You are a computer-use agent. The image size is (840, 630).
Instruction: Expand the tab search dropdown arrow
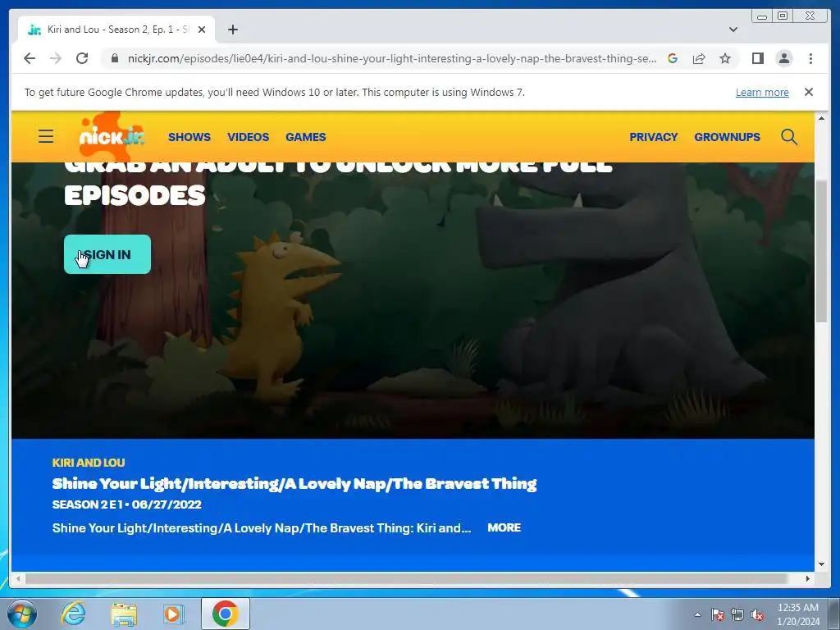(x=733, y=30)
